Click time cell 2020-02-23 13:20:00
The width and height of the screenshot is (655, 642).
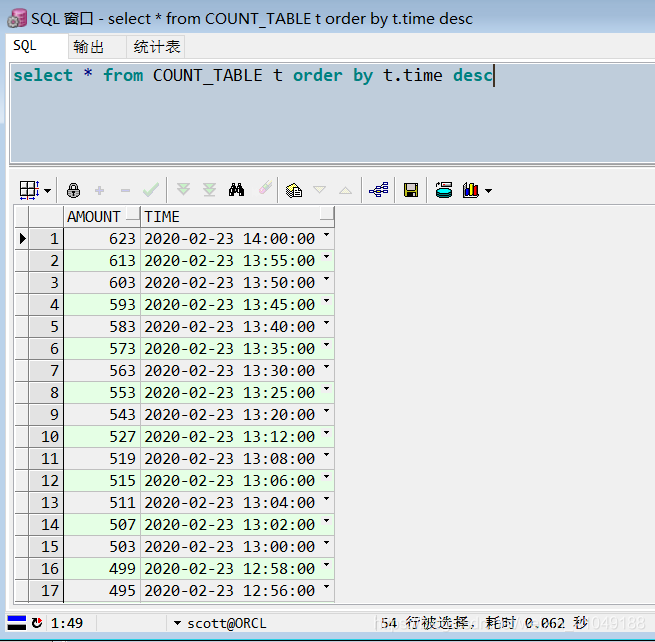pos(237,414)
